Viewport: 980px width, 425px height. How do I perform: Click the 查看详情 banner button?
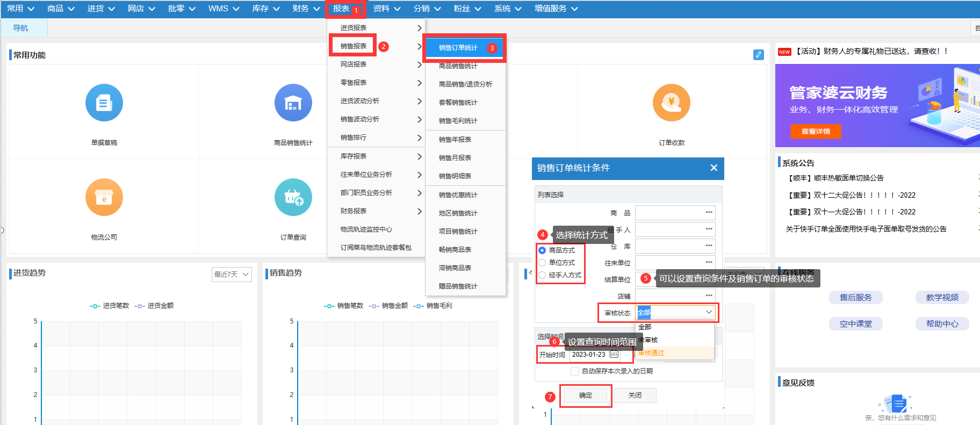click(815, 132)
